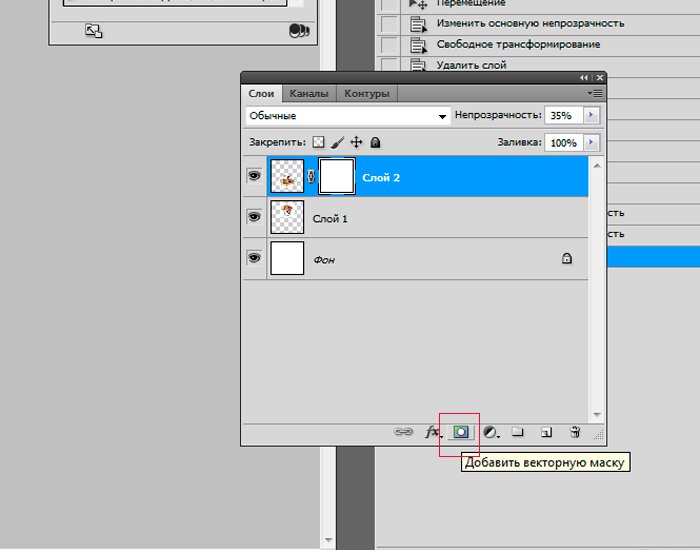Select the layer mask thumbnail of Слой 2
The width and height of the screenshot is (700, 550).
pos(337,177)
